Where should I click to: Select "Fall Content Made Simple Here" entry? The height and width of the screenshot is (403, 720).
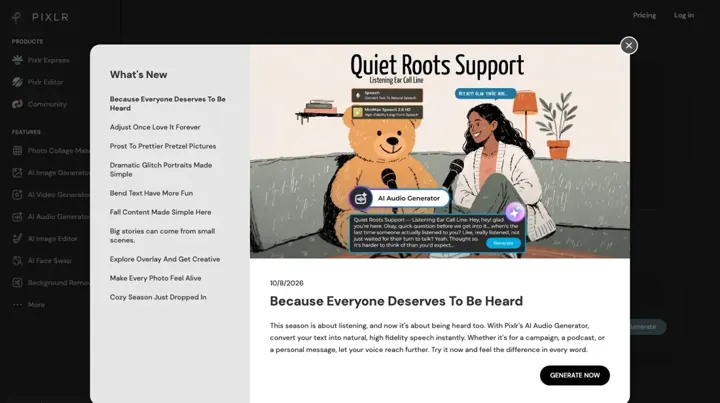pyautogui.click(x=160, y=212)
